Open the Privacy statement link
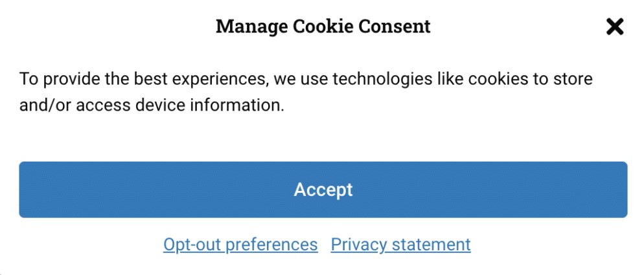 coord(400,245)
